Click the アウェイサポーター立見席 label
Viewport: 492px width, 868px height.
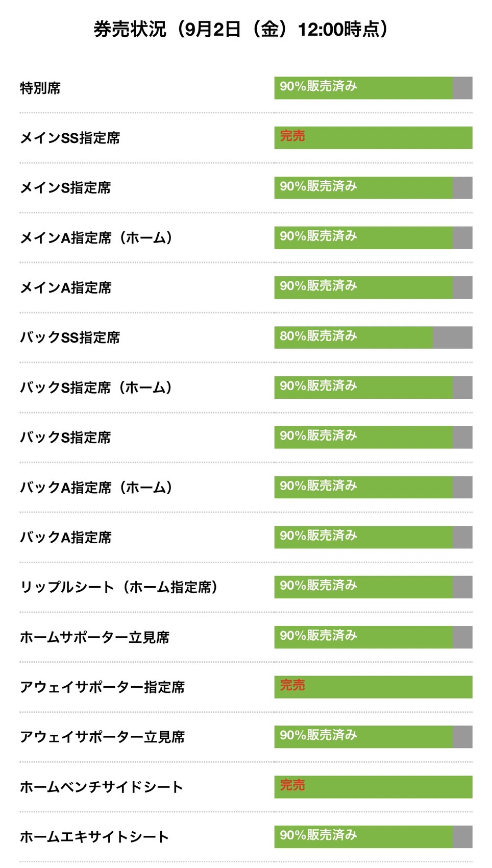[102, 737]
